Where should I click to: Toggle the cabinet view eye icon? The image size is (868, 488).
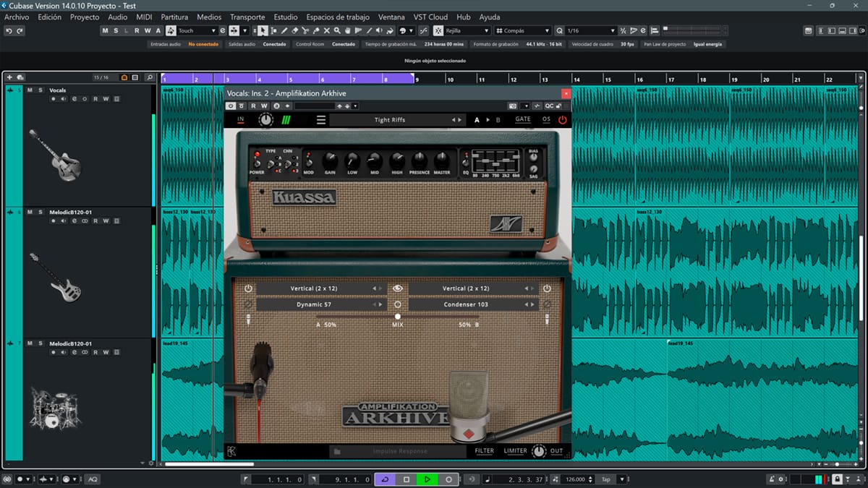coord(397,288)
